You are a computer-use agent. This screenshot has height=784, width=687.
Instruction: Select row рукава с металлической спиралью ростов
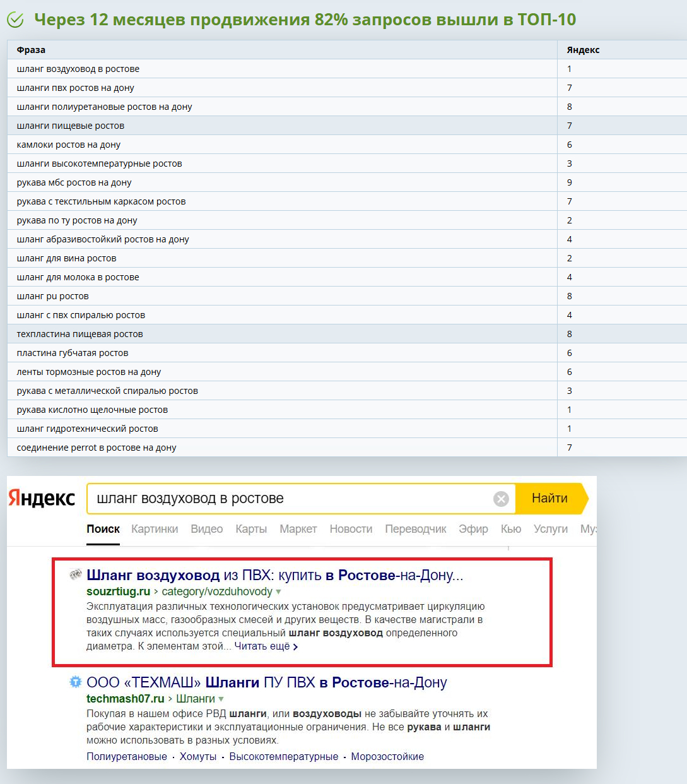tap(347, 391)
